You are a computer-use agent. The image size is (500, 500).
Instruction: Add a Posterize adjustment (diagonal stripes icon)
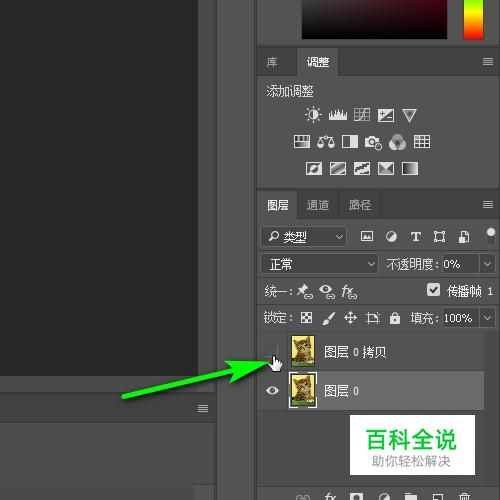tap(338, 168)
